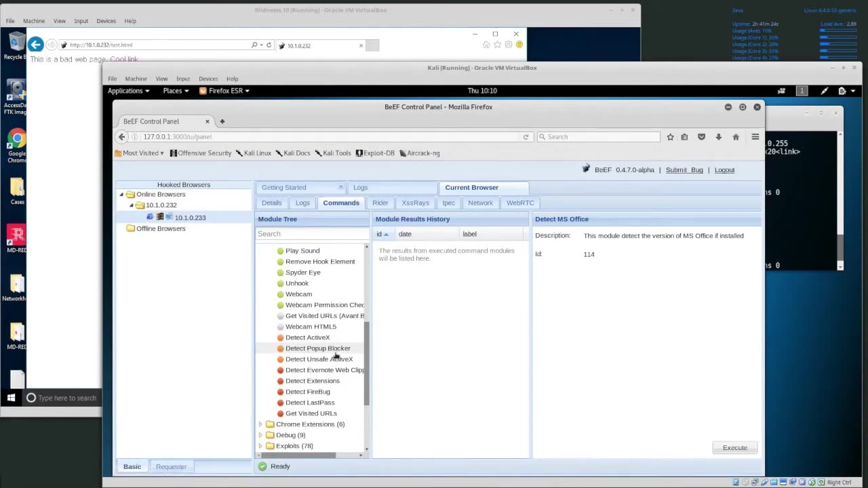Open IE settings gear in Windows 10 VM

pyautogui.click(x=508, y=45)
